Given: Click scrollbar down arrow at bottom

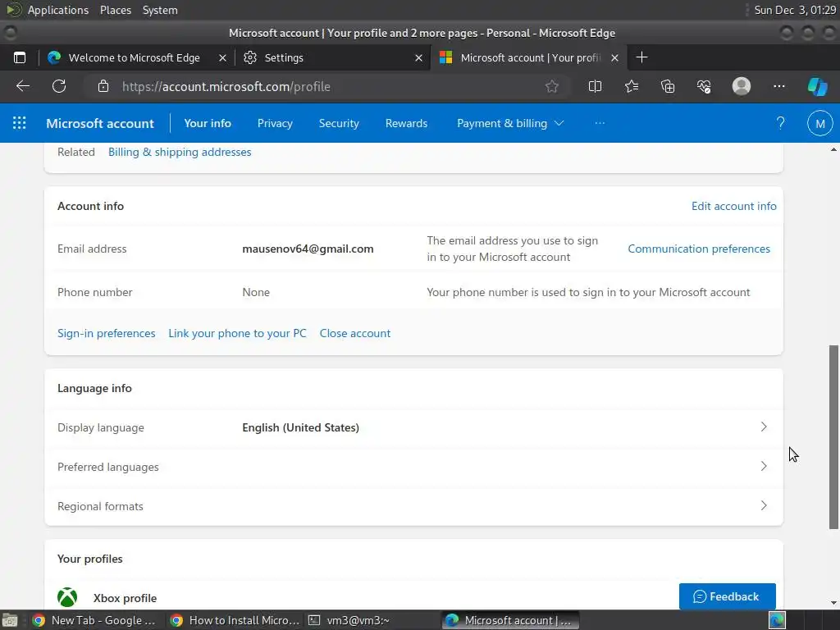Looking at the screenshot, I should tap(833, 603).
